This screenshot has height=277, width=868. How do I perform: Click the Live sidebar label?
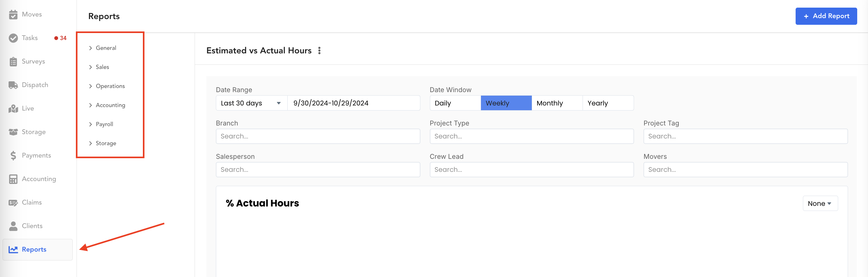tap(28, 108)
